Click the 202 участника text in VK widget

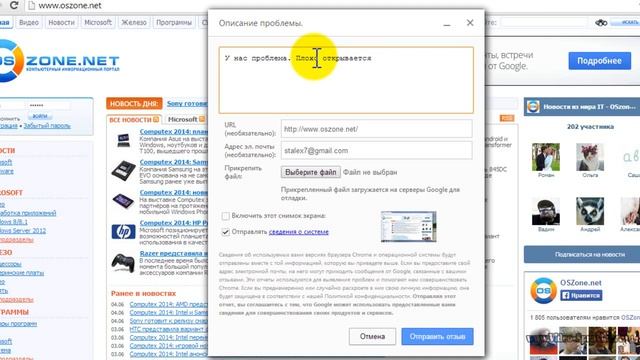tap(590, 127)
